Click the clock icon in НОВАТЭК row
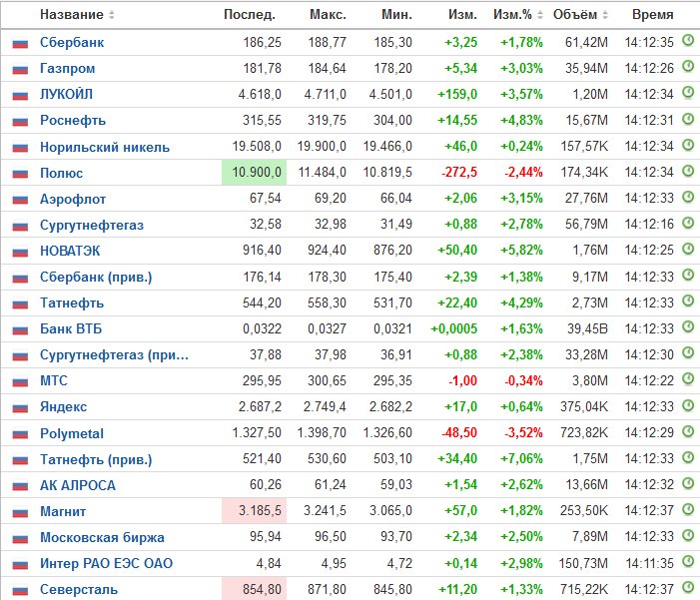700x600 pixels. tap(688, 249)
